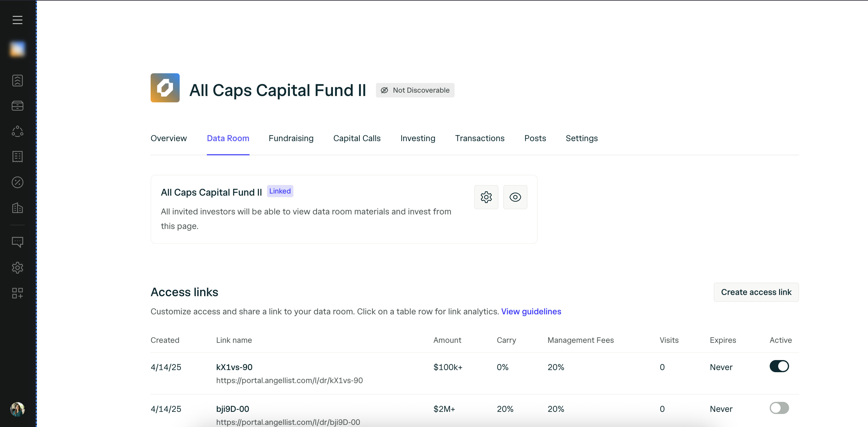Image resolution: width=868 pixels, height=427 pixels.
Task: Disable the kX1vs-90 access link toggle
Action: [x=779, y=366]
